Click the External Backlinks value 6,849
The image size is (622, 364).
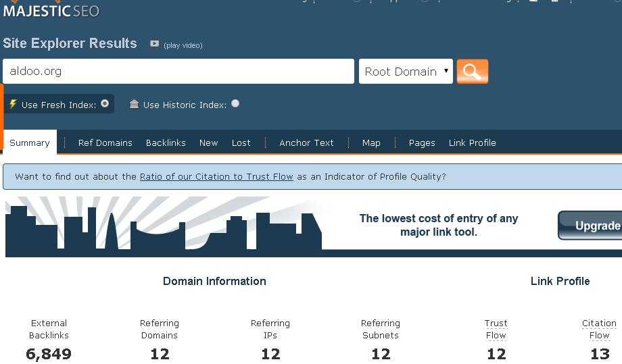click(x=49, y=354)
